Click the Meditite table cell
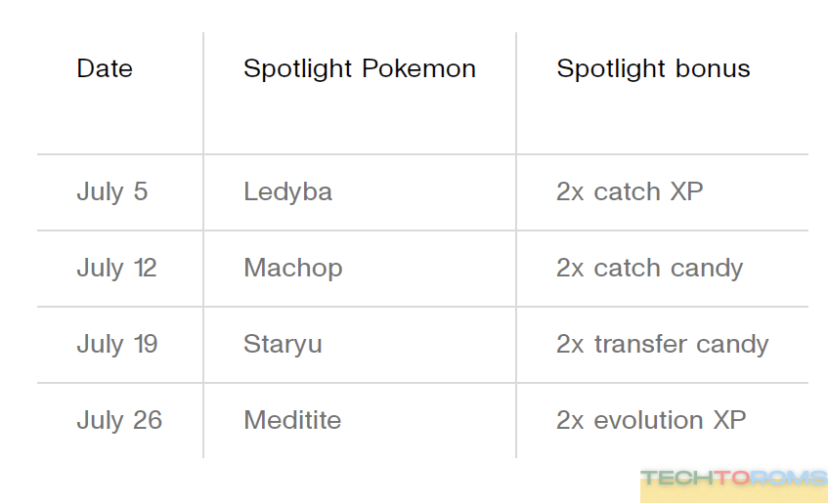 click(x=292, y=420)
